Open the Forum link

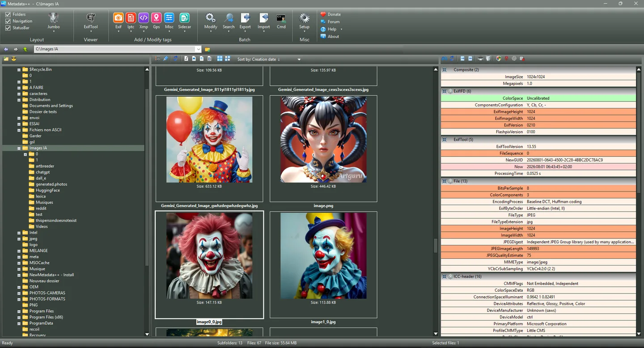click(330, 21)
